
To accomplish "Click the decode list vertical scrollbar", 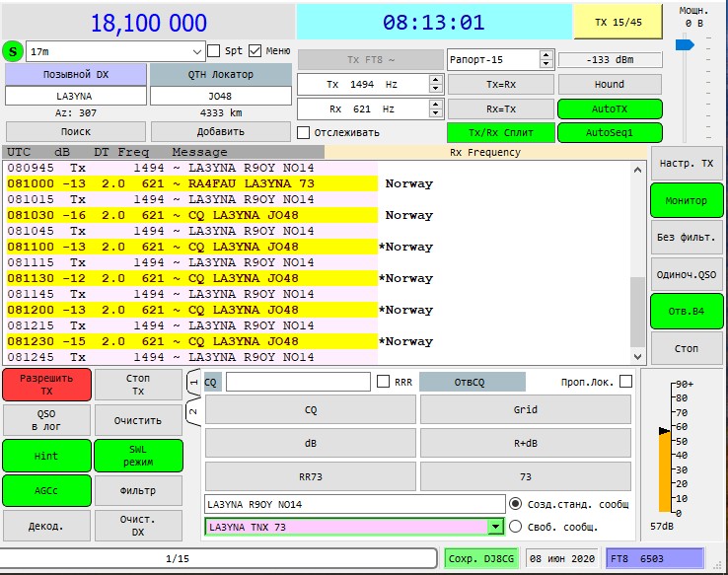I will 637,296.
